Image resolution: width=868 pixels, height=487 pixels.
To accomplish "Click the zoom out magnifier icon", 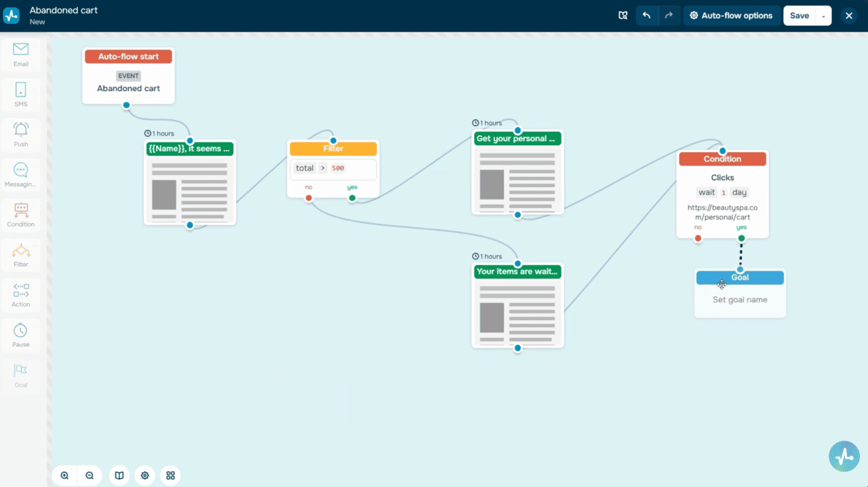I will [x=90, y=475].
